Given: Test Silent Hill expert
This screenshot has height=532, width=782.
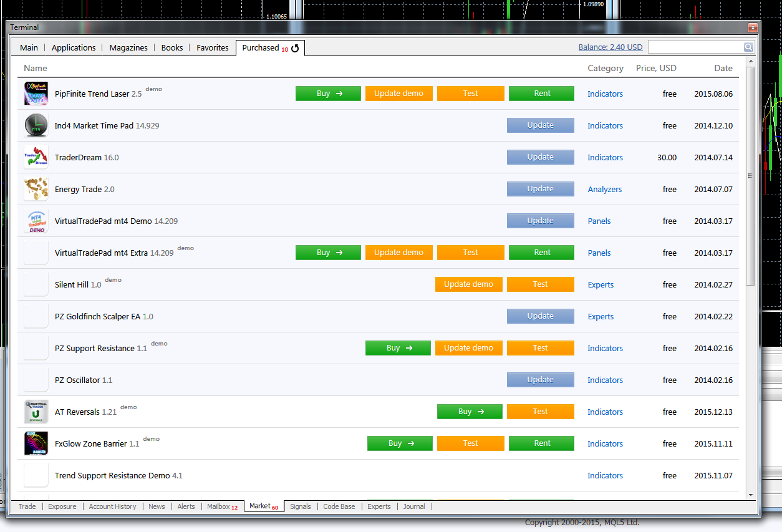Looking at the screenshot, I should click(x=541, y=284).
